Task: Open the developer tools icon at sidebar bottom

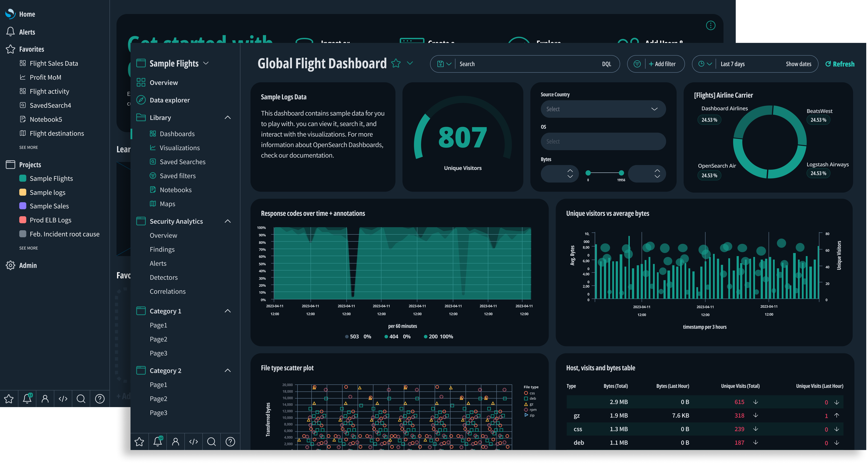Action: click(x=193, y=441)
